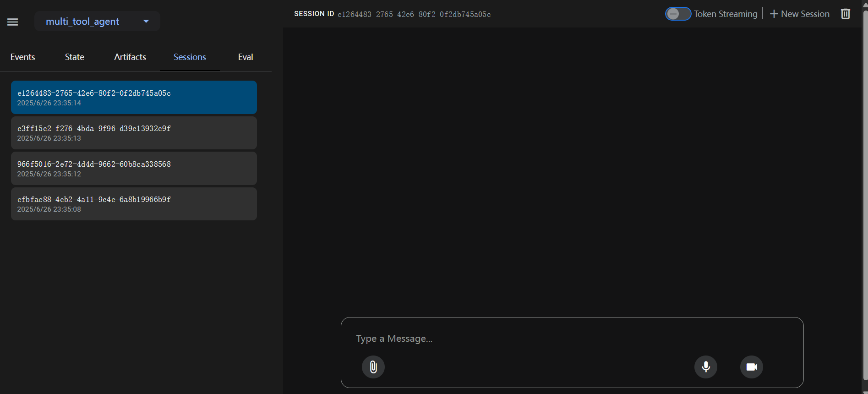Toggle the Token Streaming switch
Screen dimensions: 868x394
pos(678,14)
